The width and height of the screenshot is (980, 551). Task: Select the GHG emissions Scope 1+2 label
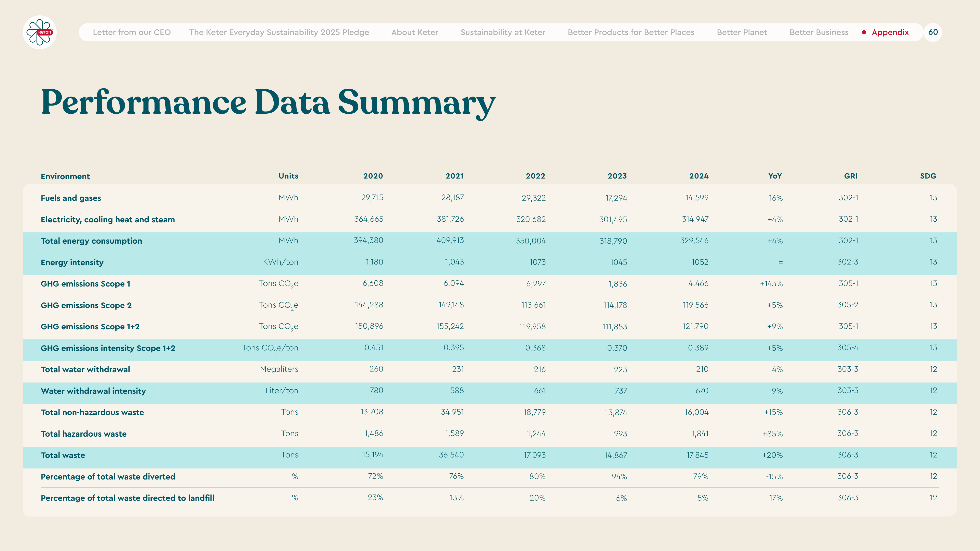pyautogui.click(x=90, y=327)
